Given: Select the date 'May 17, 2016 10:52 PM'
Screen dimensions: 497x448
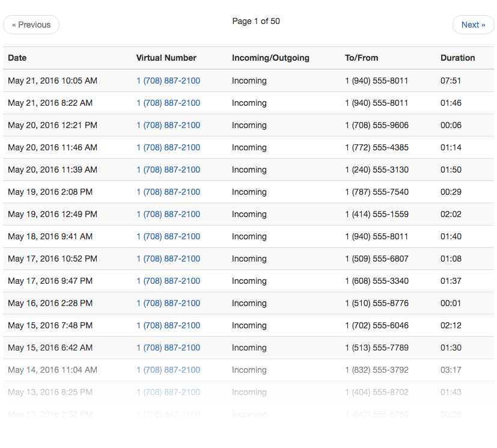Looking at the screenshot, I should 53,259.
